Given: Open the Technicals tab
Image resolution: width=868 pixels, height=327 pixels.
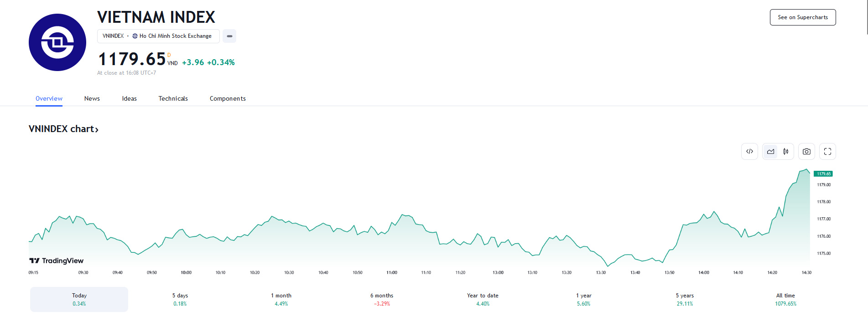Looking at the screenshot, I should click(173, 98).
